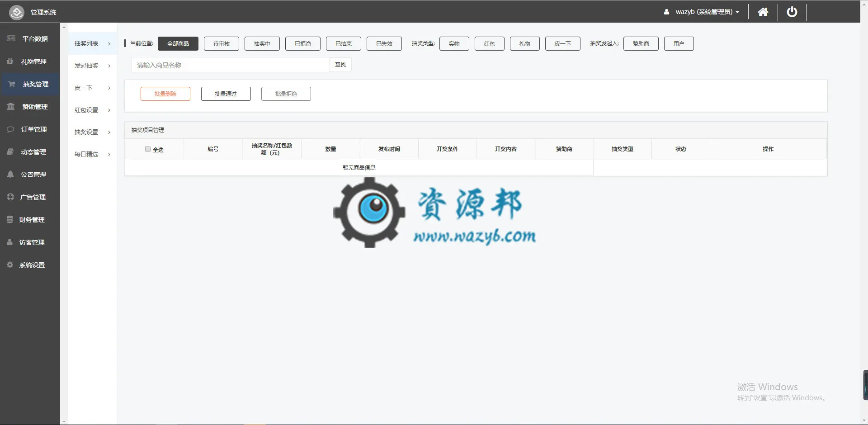Click the user avatar icon beside wazyb
Screen dimensions: 868x425
click(666, 12)
